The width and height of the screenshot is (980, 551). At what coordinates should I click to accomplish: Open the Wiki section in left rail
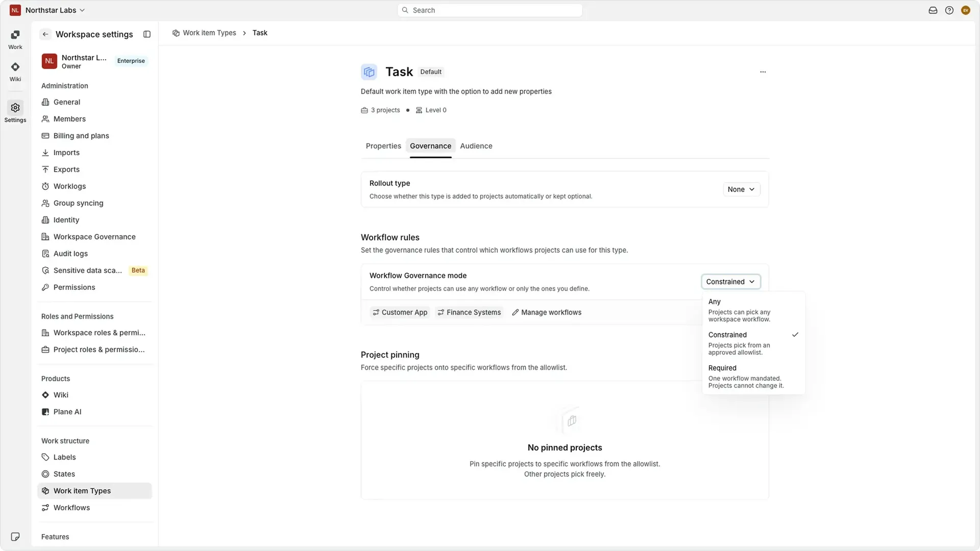pos(15,72)
